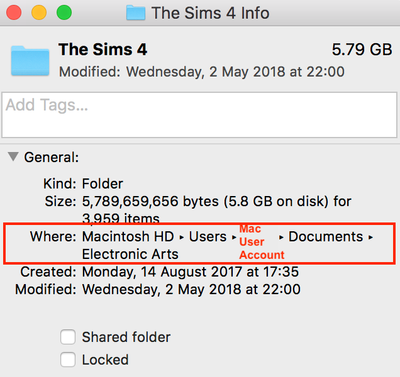Click Documents in the Where path

326,237
